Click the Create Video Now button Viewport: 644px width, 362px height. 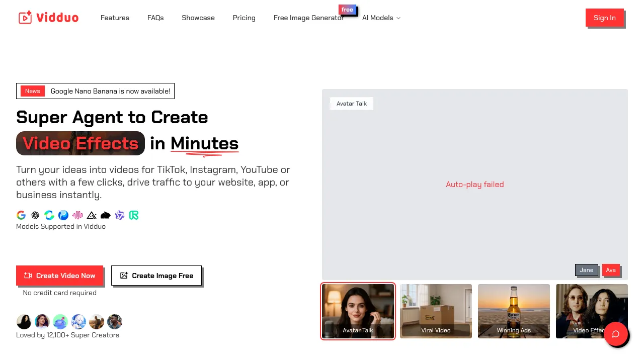click(59, 276)
